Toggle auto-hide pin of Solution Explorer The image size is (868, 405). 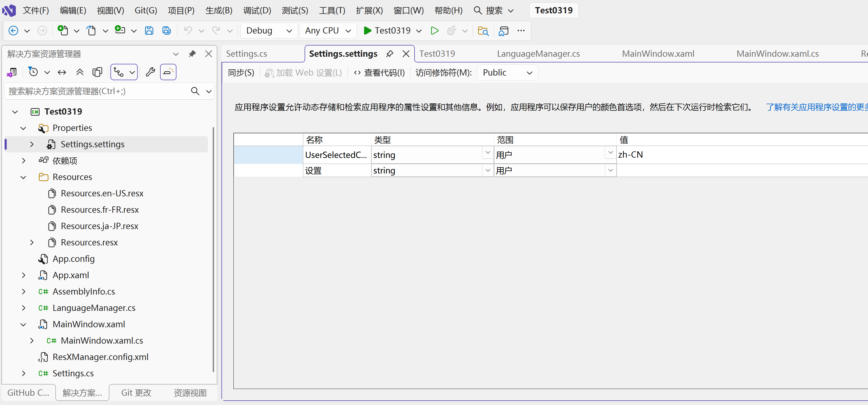[192, 54]
